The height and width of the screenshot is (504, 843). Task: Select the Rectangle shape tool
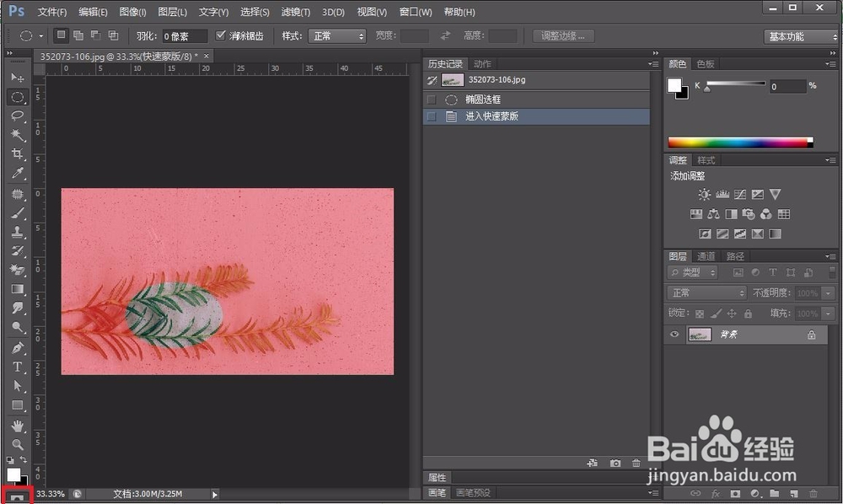pyautogui.click(x=17, y=405)
